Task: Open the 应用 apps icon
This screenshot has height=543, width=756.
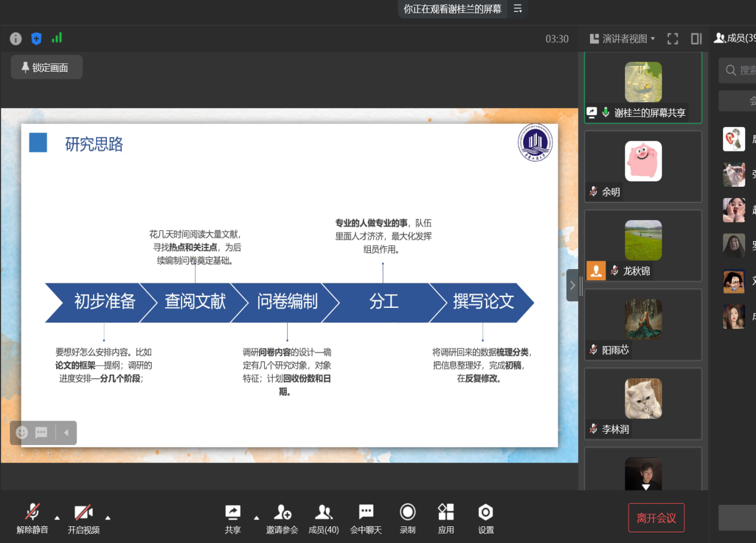Action: tap(445, 518)
